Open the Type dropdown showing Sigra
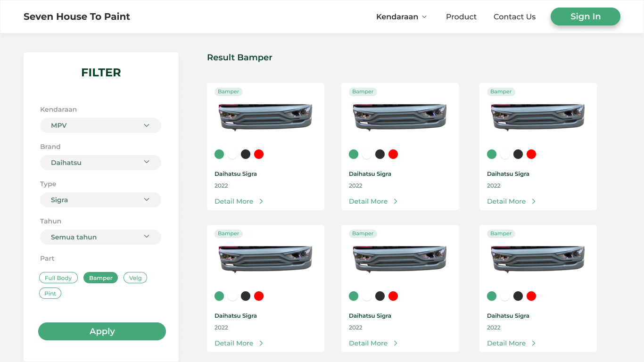This screenshot has height=362, width=644. click(100, 200)
